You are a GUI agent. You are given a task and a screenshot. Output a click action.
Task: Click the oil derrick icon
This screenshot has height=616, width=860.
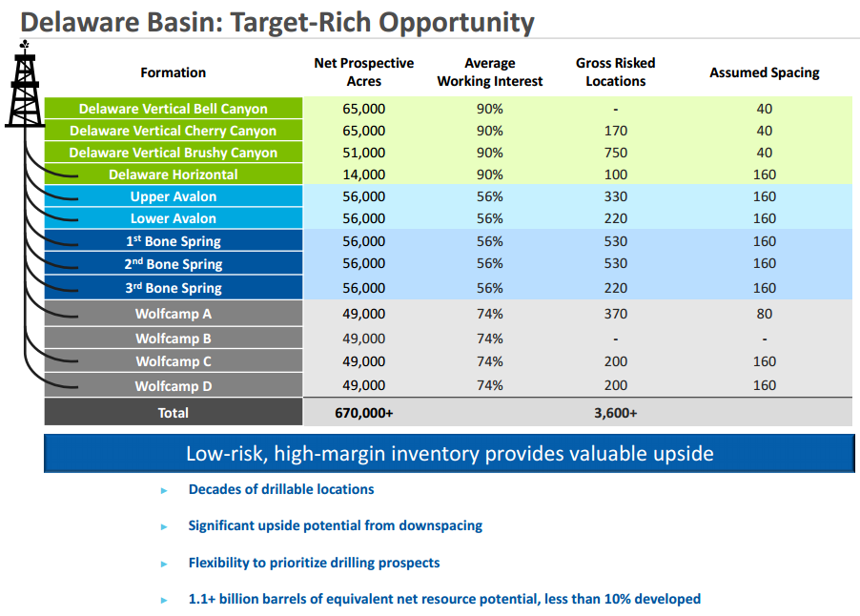click(x=25, y=86)
